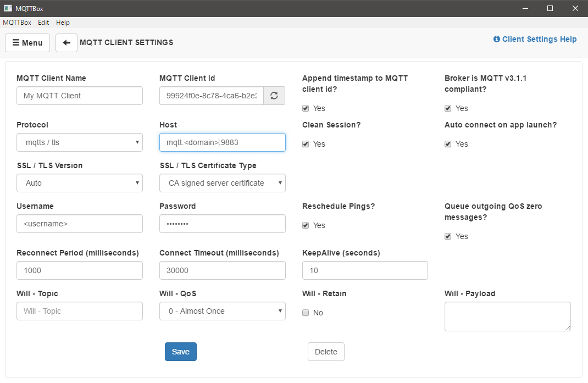Click the info icon next to Client Settings Help

(497, 39)
